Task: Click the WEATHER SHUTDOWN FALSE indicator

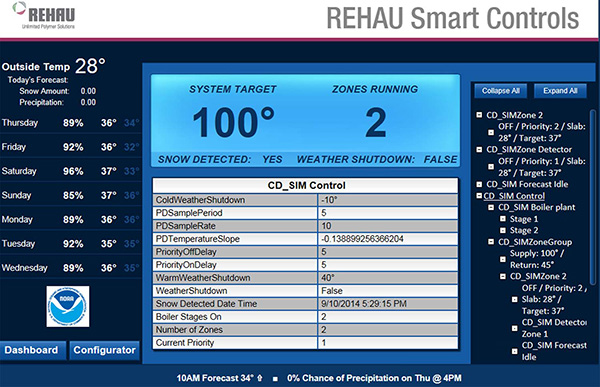Action: pyautogui.click(x=377, y=159)
